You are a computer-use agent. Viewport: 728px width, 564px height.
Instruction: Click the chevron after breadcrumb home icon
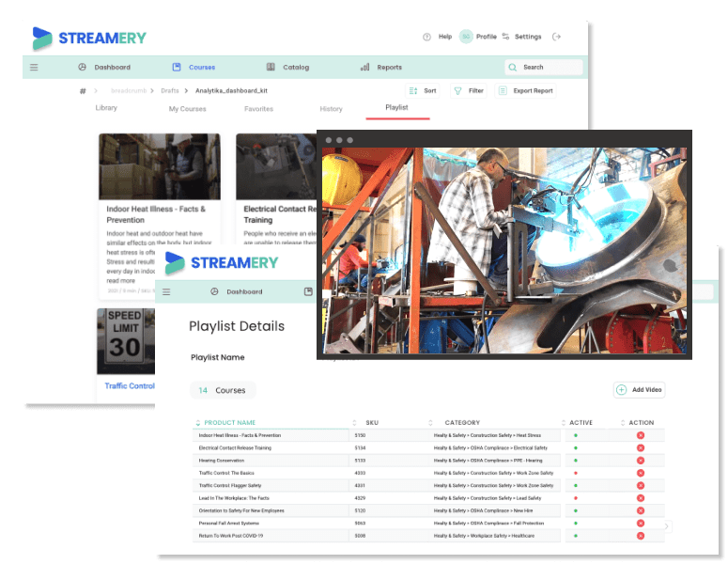click(96, 91)
